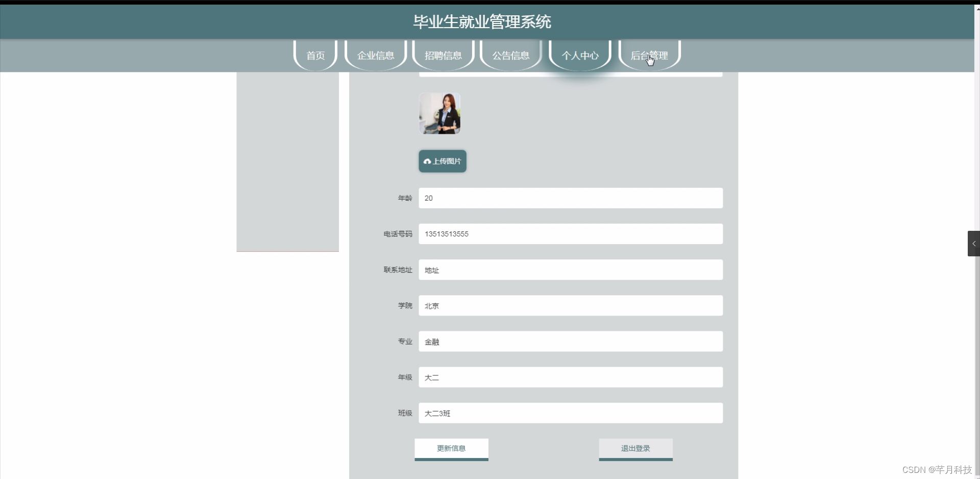The image size is (980, 479).
Task: Select the 专业 major input field showing 金融
Action: [x=570, y=341]
